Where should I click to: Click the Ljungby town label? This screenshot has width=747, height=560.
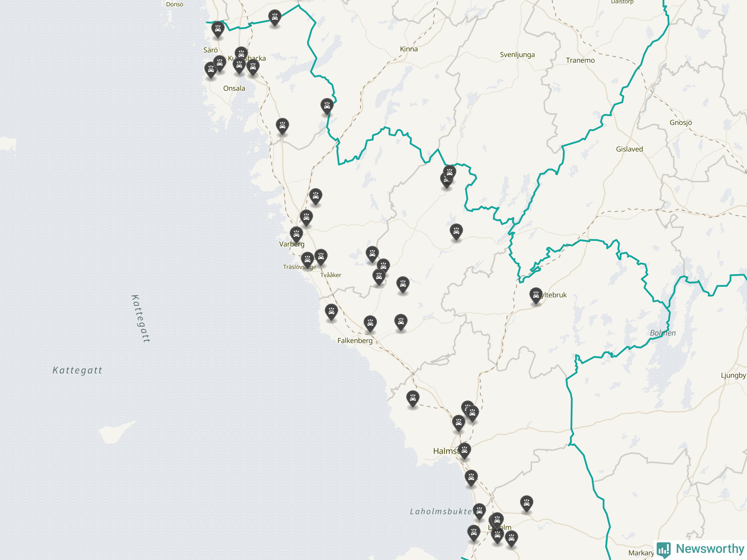[x=734, y=375]
